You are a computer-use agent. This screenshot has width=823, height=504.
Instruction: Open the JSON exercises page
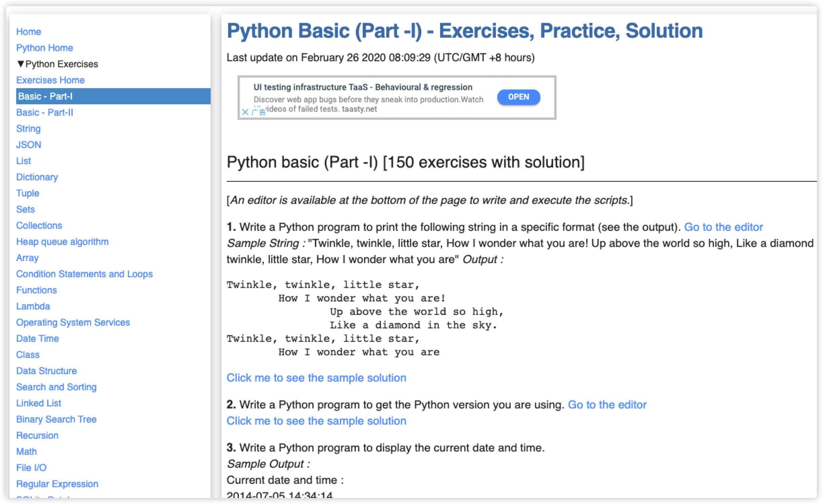tap(29, 145)
